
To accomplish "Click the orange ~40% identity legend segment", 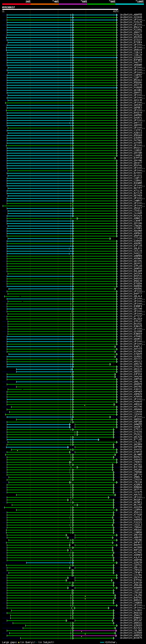I will pos(45,4).
